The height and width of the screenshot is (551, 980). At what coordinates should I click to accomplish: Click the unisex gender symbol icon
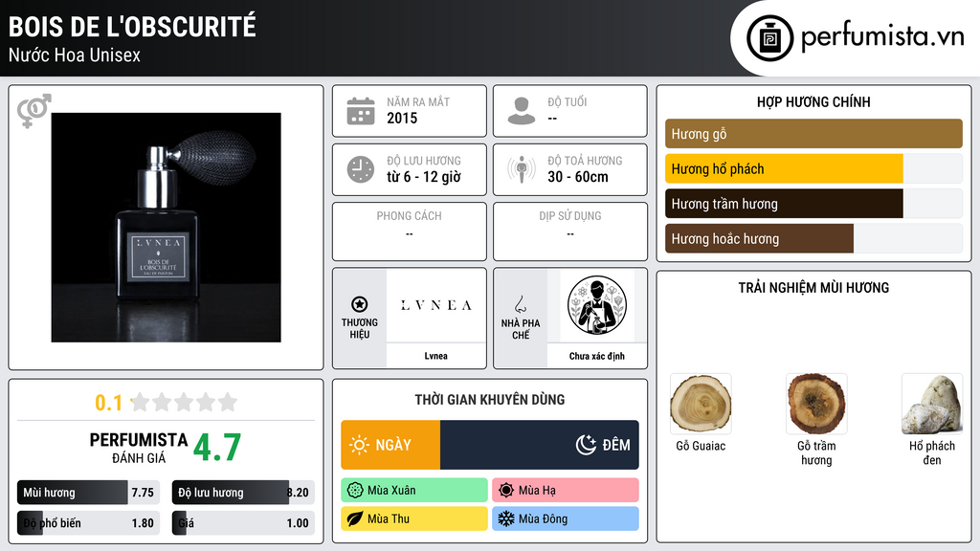[34, 111]
